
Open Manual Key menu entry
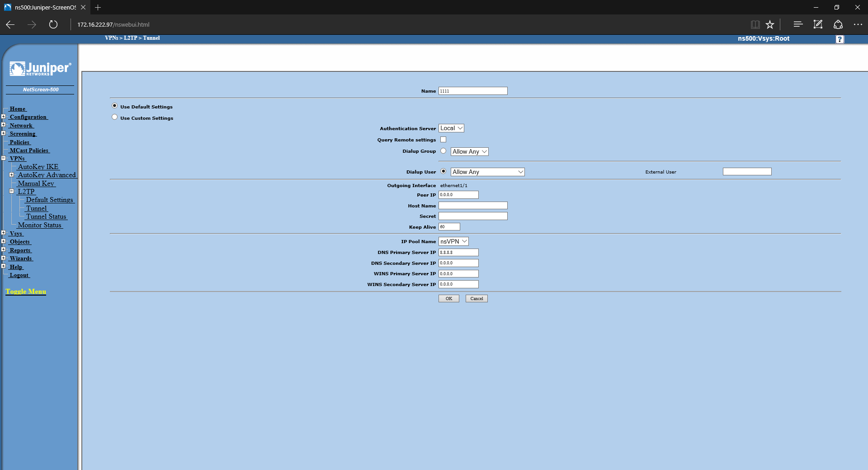pos(36,183)
